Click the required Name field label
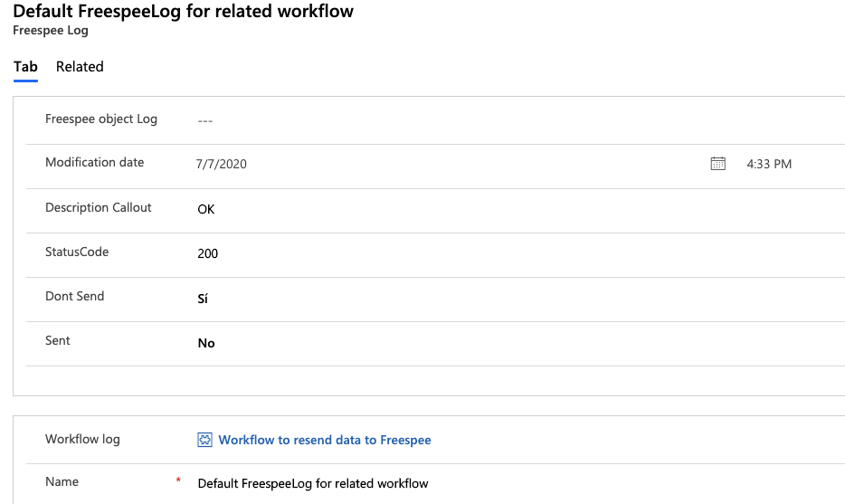Screen dimensions: 845x504 pyautogui.click(x=62, y=481)
